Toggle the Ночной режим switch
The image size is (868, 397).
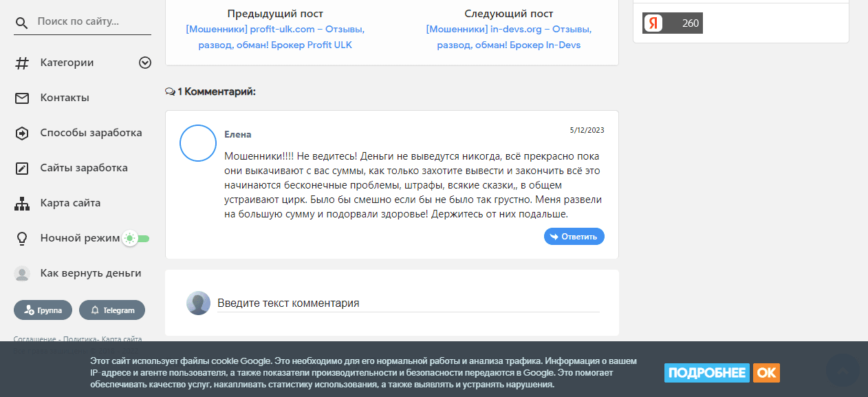coord(135,239)
